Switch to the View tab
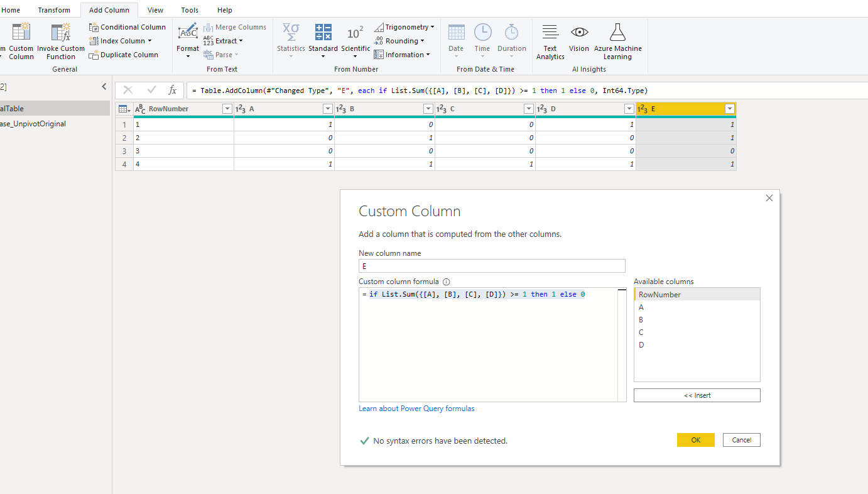868x494 pixels. [155, 10]
